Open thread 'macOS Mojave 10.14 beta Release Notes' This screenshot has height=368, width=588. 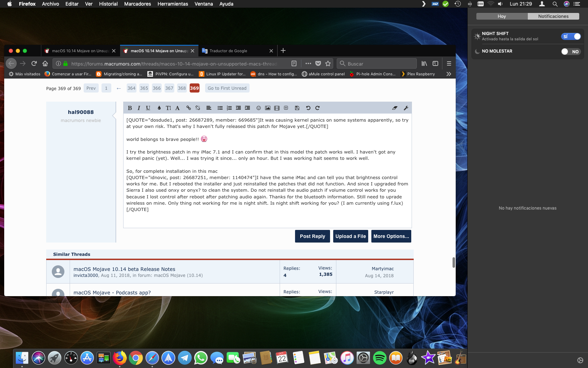point(124,269)
